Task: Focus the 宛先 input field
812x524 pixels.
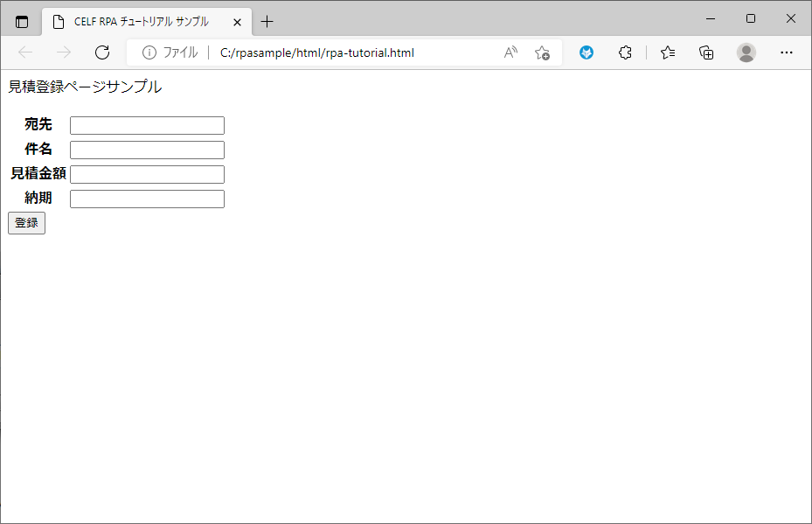Action: tap(147, 125)
